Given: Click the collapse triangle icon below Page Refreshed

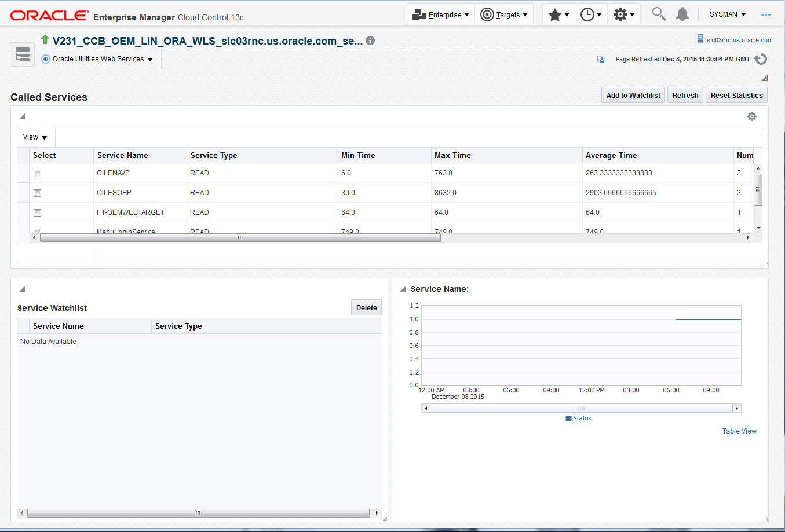Looking at the screenshot, I should pyautogui.click(x=765, y=78).
